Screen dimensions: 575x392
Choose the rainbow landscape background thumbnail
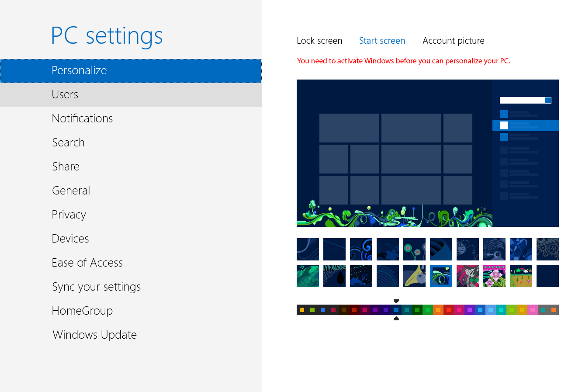coord(521,276)
